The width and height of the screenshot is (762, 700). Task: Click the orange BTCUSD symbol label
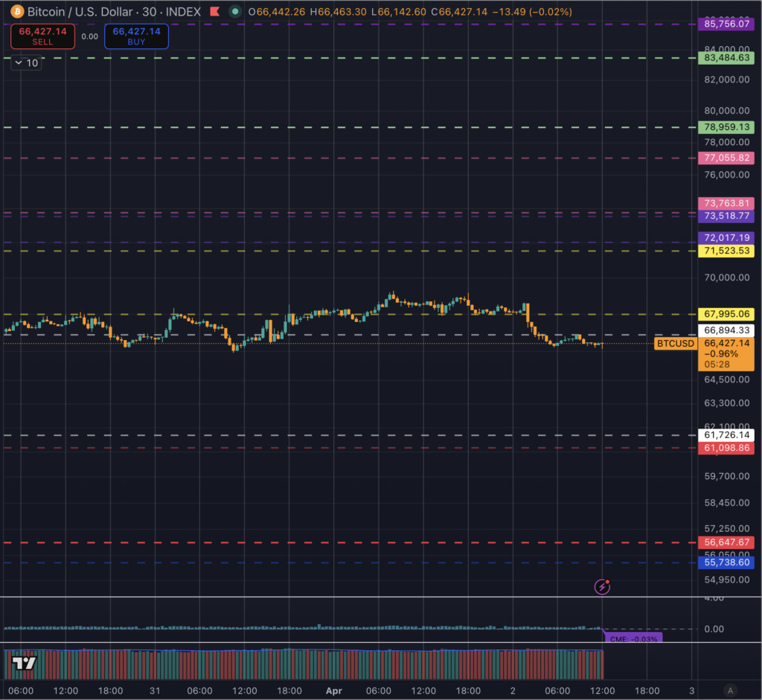[674, 344]
